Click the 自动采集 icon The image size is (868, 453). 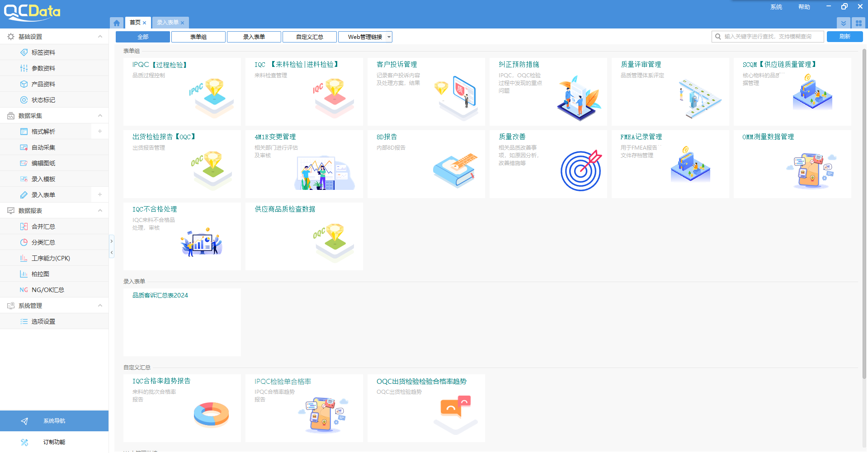pos(24,147)
